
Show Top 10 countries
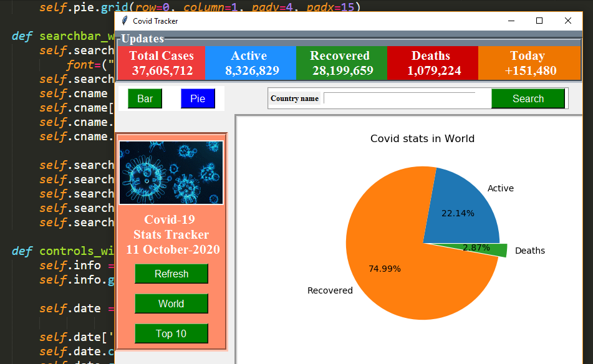171,333
